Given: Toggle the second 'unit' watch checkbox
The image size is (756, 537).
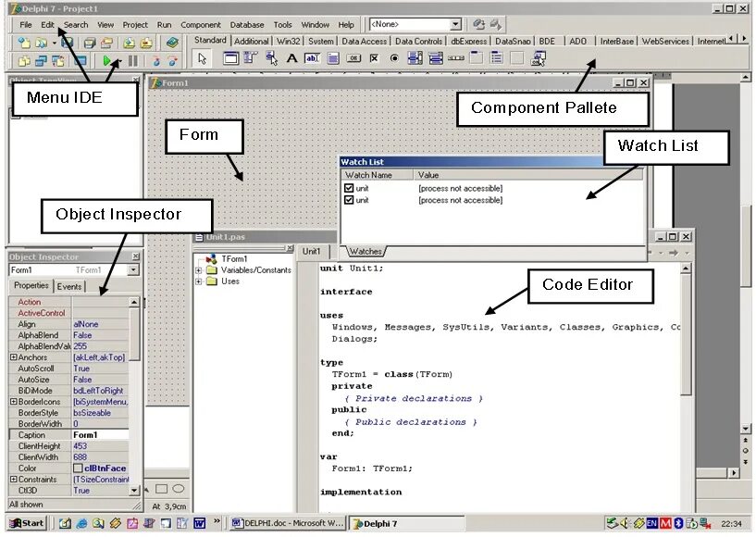Looking at the screenshot, I should tap(349, 200).
